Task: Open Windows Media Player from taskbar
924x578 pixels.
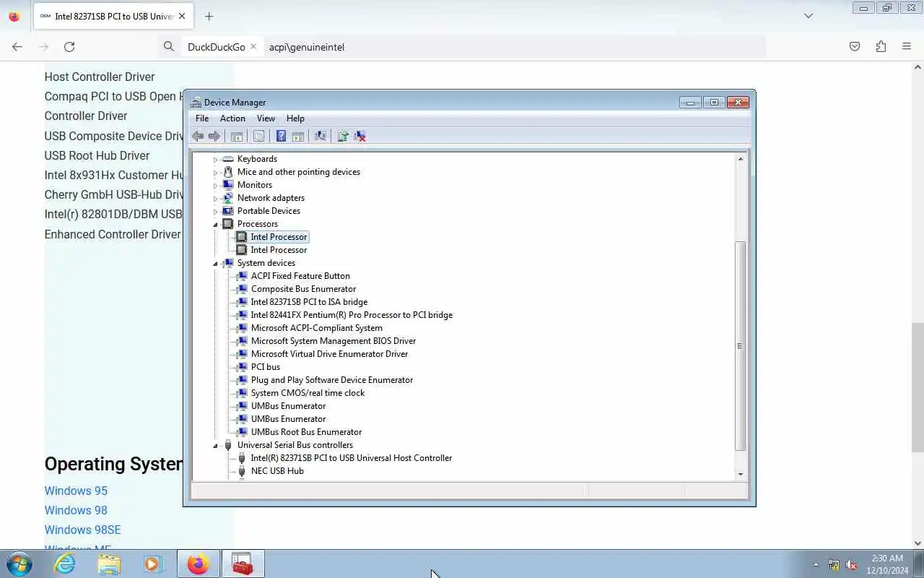Action: pos(153,564)
